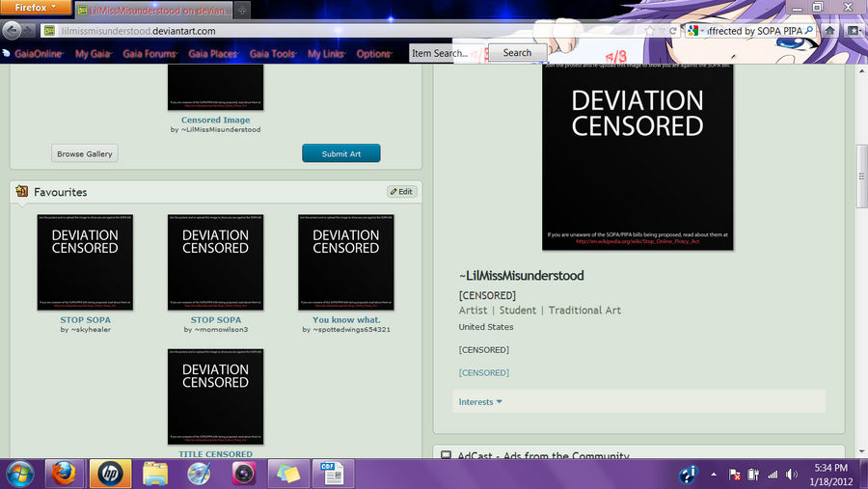
Task: Show hidden system tray icons
Action: tap(714, 475)
